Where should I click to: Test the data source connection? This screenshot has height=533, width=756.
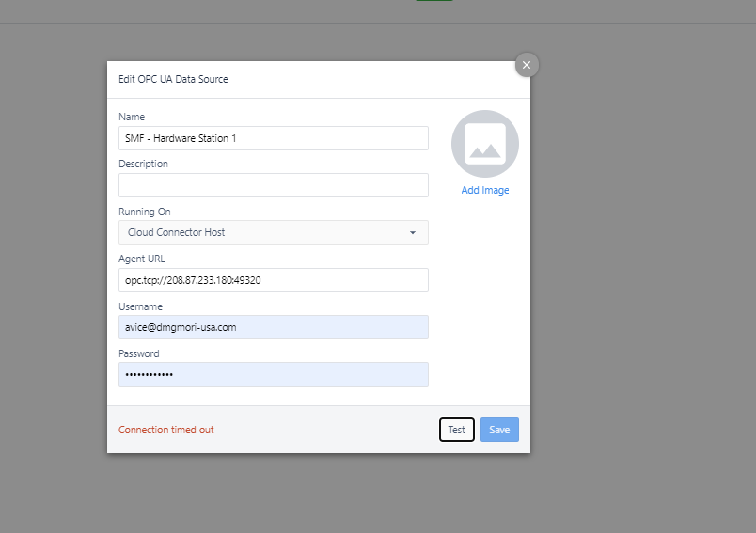tap(457, 430)
